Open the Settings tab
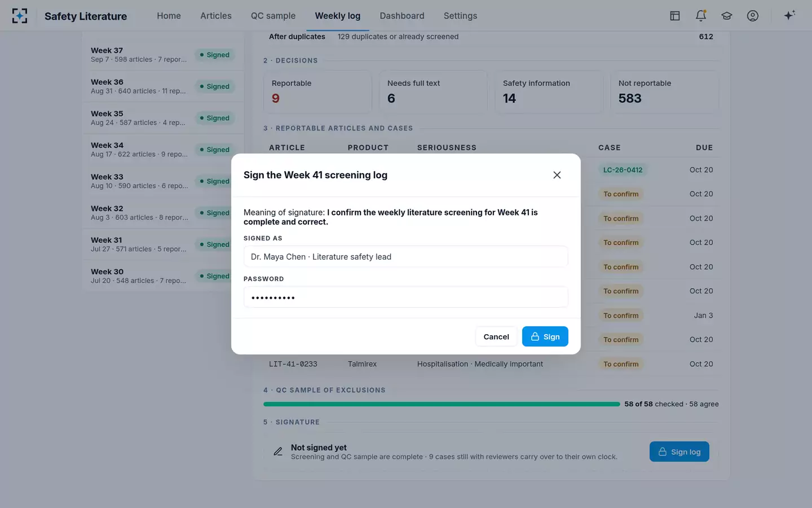This screenshot has height=508, width=812. pyautogui.click(x=460, y=16)
